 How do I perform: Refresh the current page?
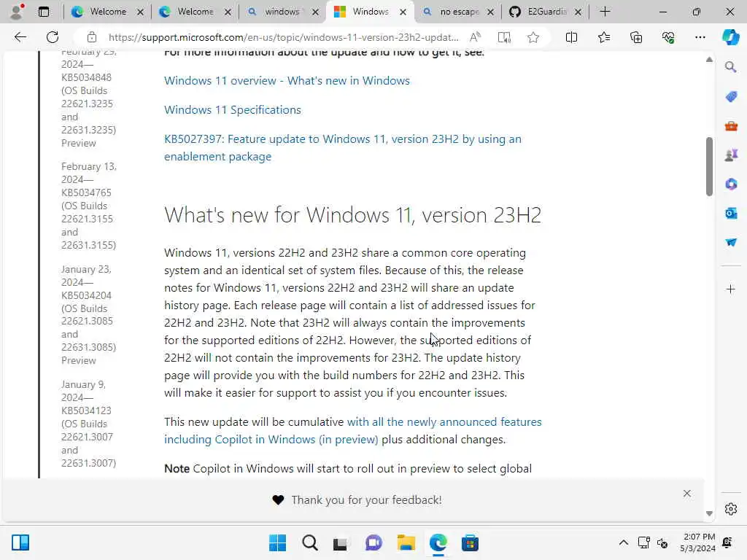pos(53,37)
